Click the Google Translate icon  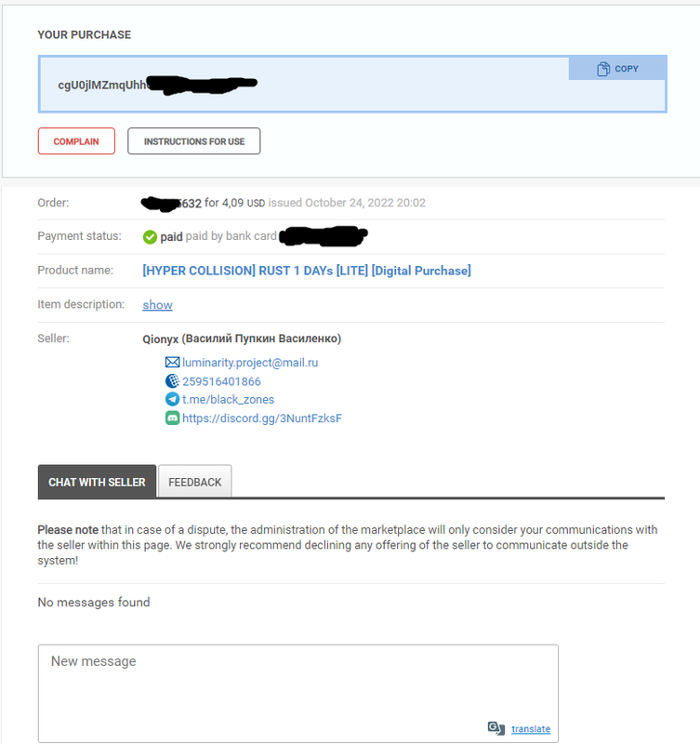coord(496,728)
